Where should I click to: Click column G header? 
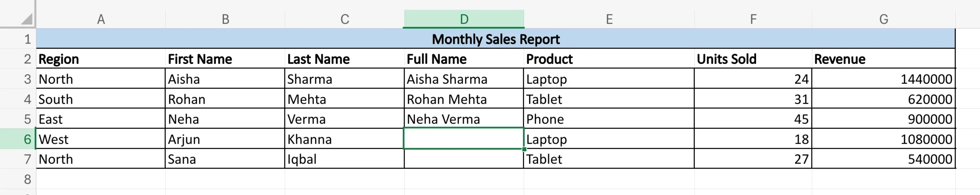tap(883, 19)
